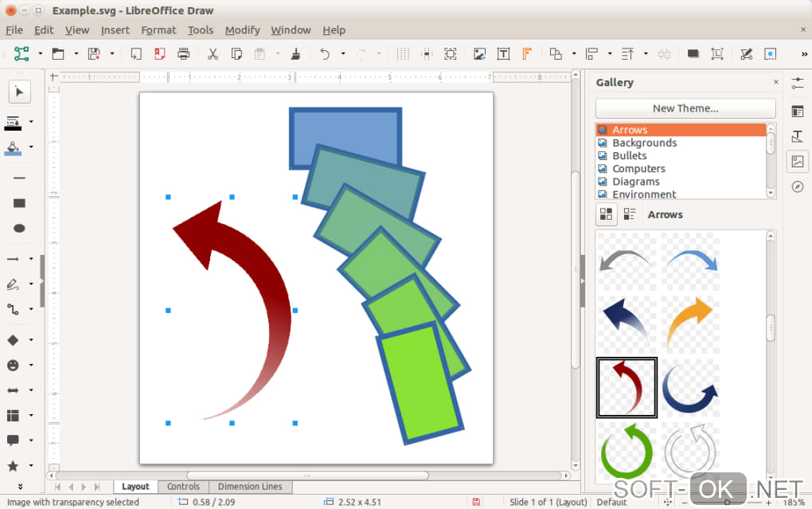Open sidebar Gallery deck
The width and height of the screenshot is (812, 509).
(798, 161)
